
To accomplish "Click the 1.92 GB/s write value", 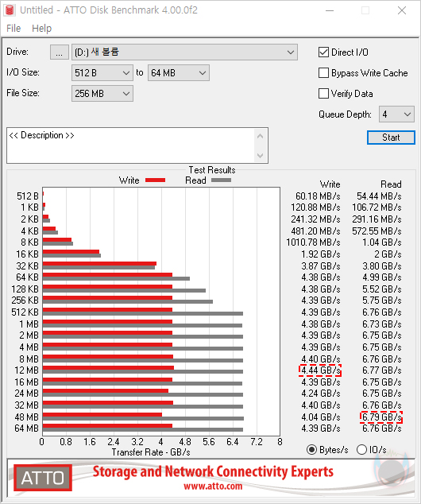I will point(321,254).
